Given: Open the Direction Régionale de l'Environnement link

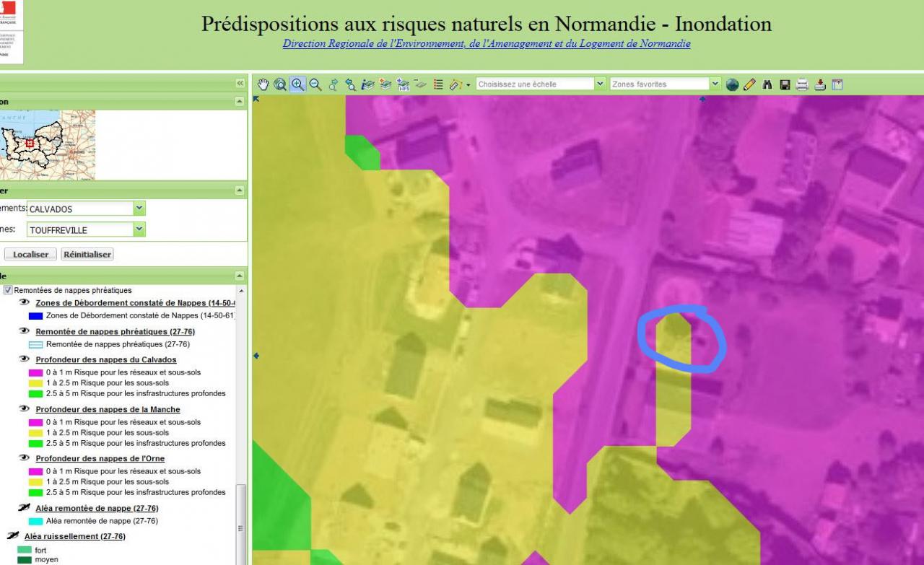Looking at the screenshot, I should pyautogui.click(x=487, y=43).
